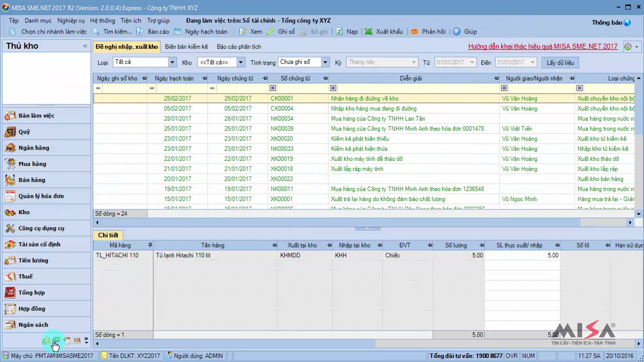Pin the Mã hàng detail column
This screenshot has width=644, height=362.
150,245
